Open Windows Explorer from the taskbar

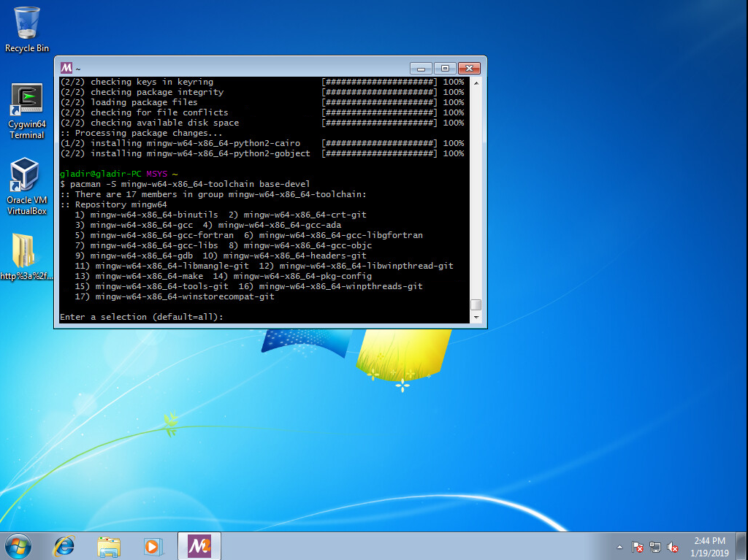point(109,545)
